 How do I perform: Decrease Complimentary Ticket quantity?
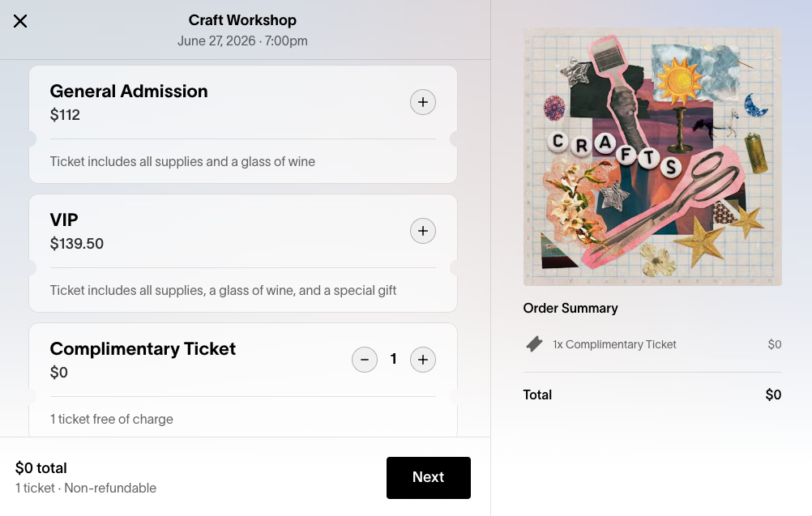tap(365, 360)
